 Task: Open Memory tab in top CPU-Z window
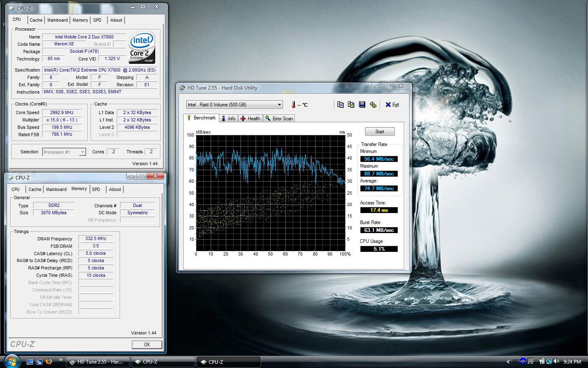pos(80,20)
